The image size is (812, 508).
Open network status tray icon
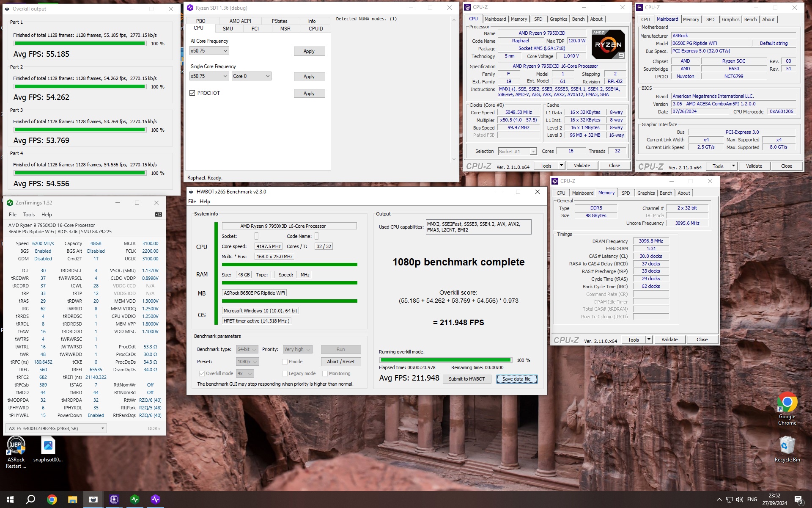point(729,500)
